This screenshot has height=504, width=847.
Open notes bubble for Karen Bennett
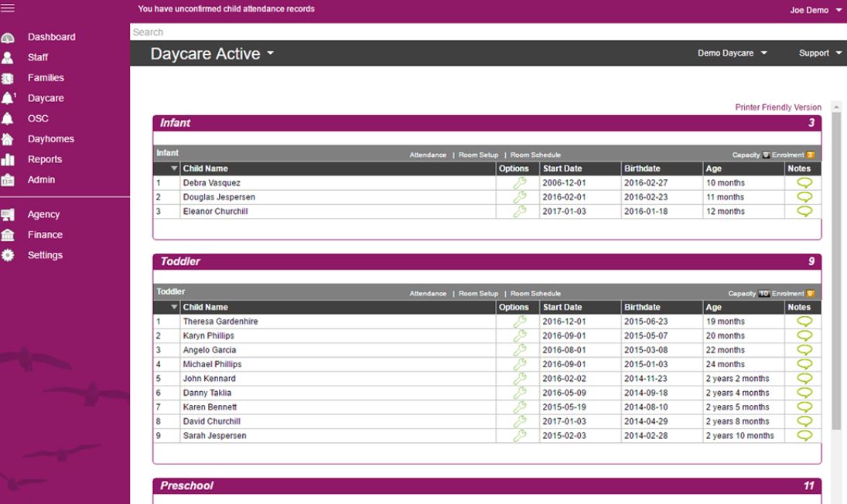click(804, 407)
